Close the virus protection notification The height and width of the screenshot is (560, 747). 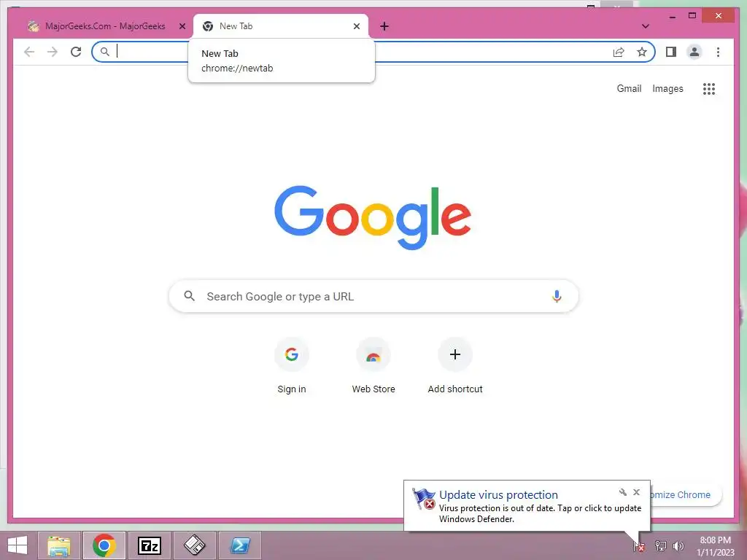636,492
